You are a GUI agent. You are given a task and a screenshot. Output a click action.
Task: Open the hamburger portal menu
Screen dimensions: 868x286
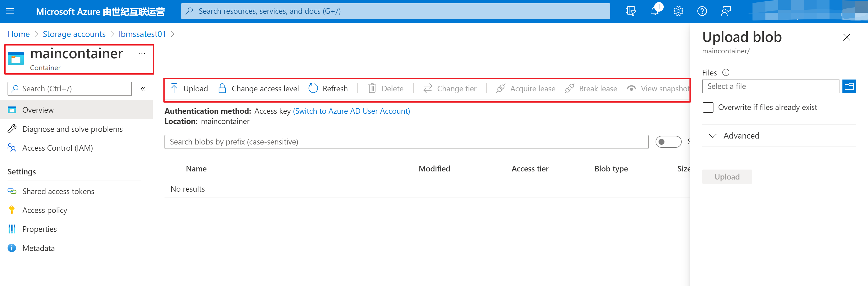click(x=10, y=11)
